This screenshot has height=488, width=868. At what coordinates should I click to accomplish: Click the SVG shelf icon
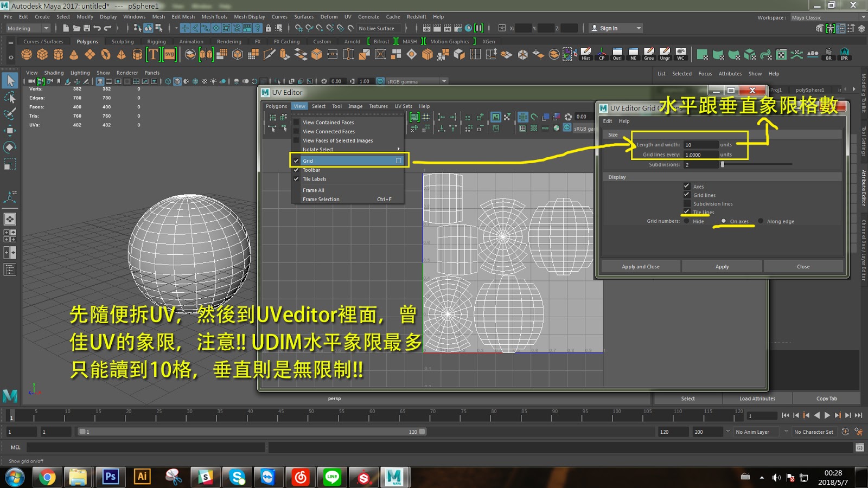coord(170,54)
